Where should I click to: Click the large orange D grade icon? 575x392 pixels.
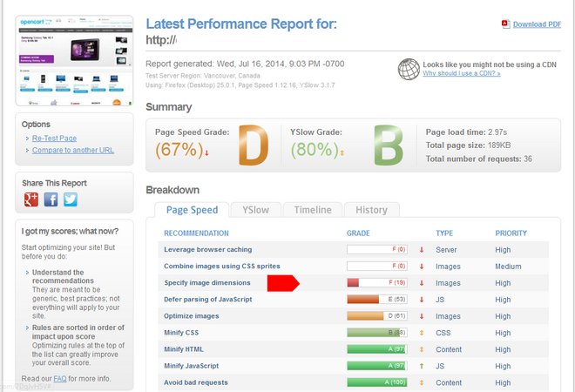click(x=253, y=145)
